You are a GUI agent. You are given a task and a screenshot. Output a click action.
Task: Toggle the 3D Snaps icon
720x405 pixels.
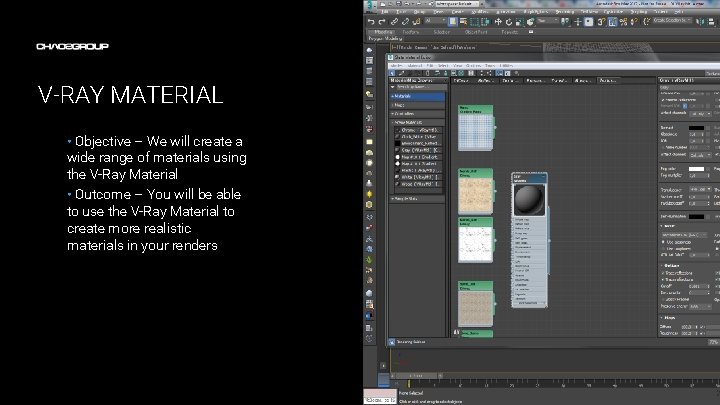pos(601,22)
